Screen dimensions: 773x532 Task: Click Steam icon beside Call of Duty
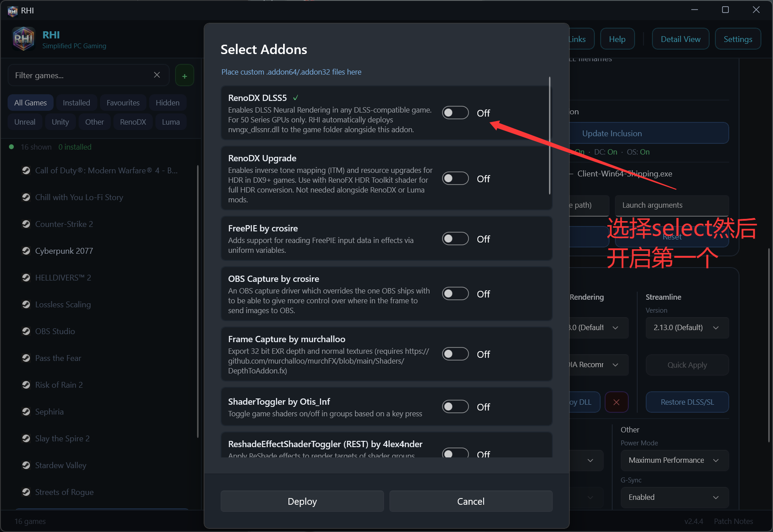click(x=26, y=170)
